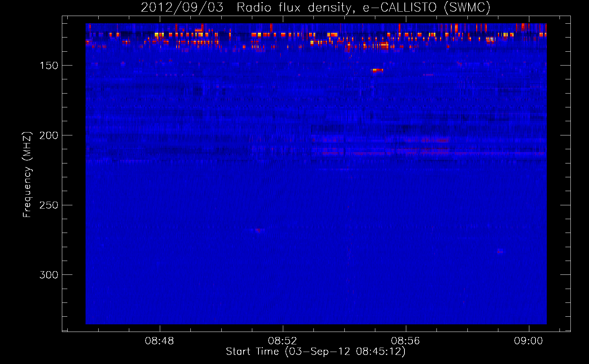Select the 300 frequency tick label
The image size is (589, 364).
coord(49,275)
